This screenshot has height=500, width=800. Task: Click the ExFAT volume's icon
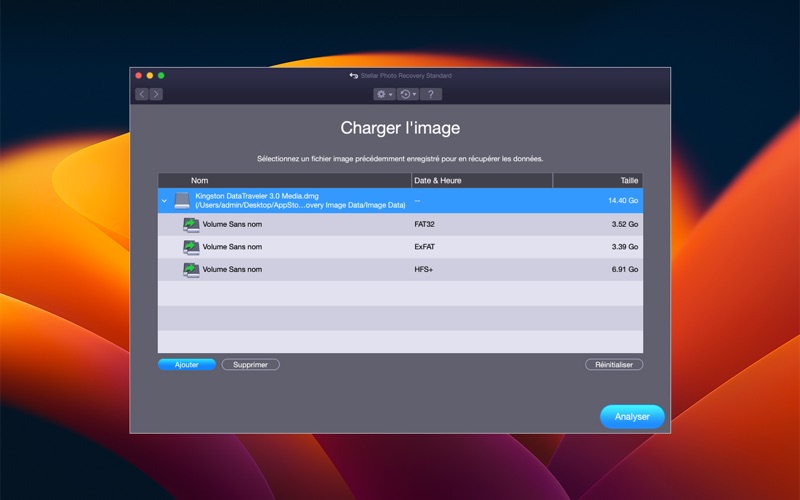[191, 247]
